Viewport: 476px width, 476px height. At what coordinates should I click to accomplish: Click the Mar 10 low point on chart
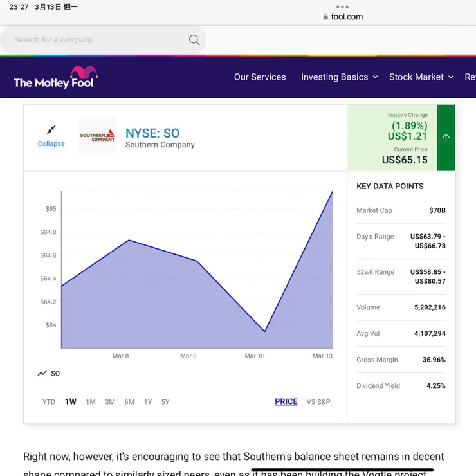264,331
